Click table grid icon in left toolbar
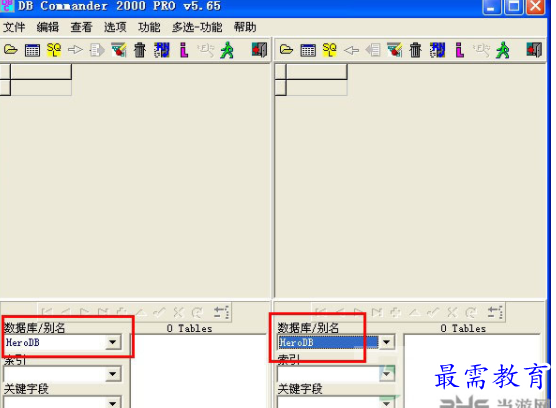The width and height of the screenshot is (556, 408). click(32, 50)
